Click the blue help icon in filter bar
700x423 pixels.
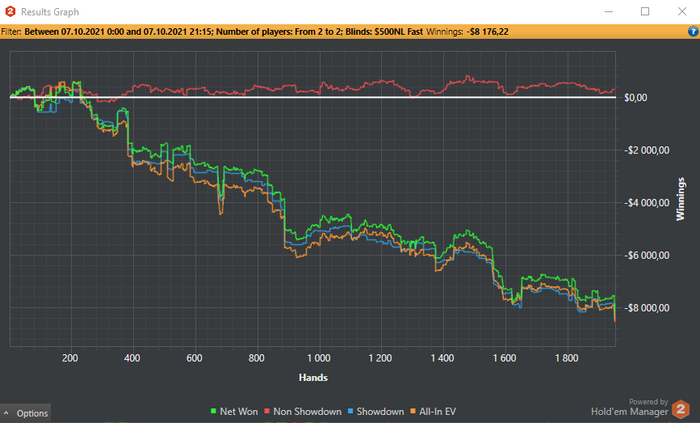693,31
